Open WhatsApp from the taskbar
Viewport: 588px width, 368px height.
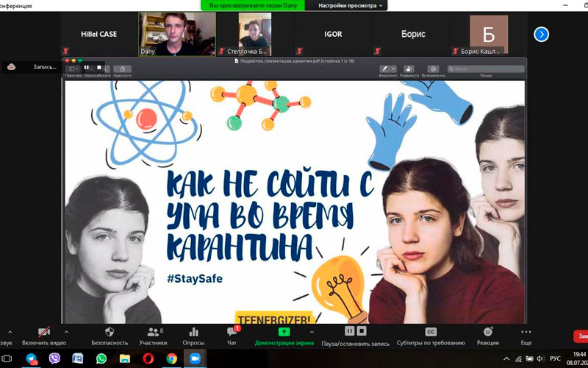point(101,358)
